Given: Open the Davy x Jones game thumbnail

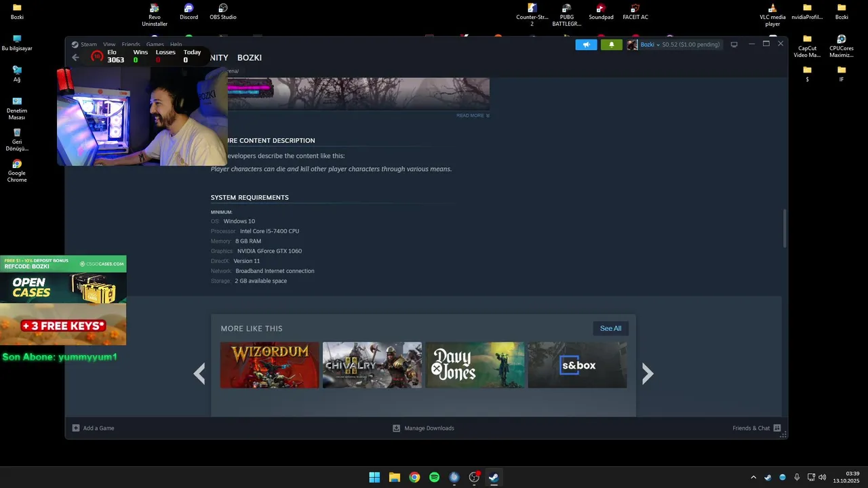Looking at the screenshot, I should [475, 365].
